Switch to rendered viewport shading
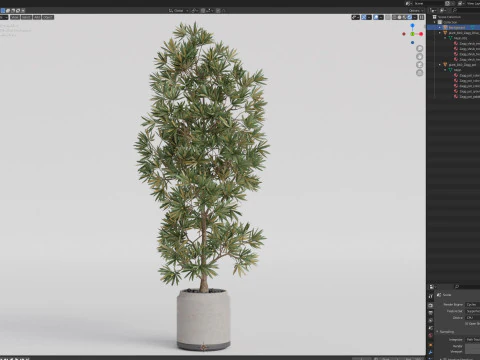 tap(410, 17)
